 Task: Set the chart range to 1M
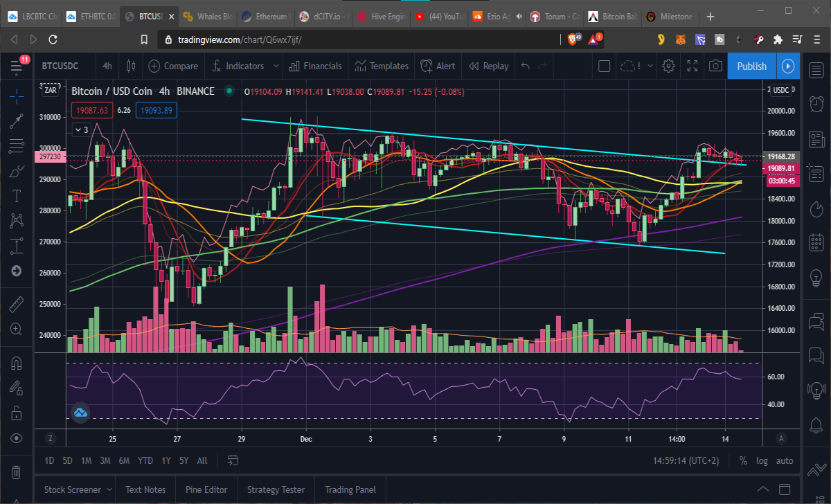86,460
